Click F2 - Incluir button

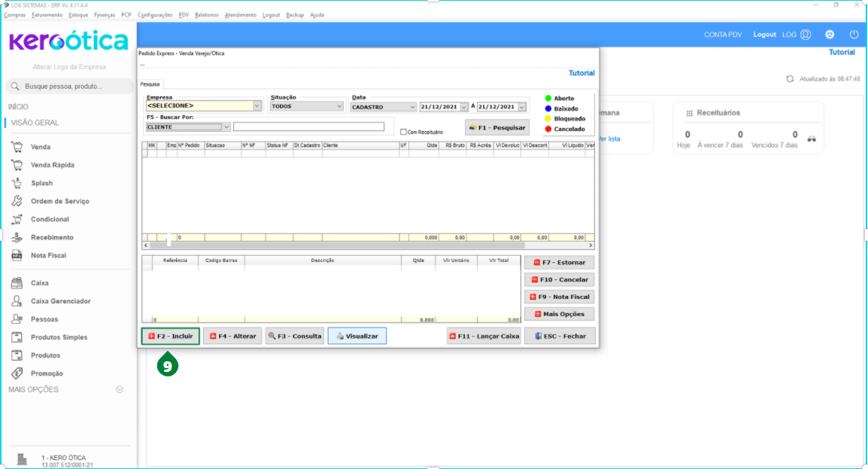point(171,336)
